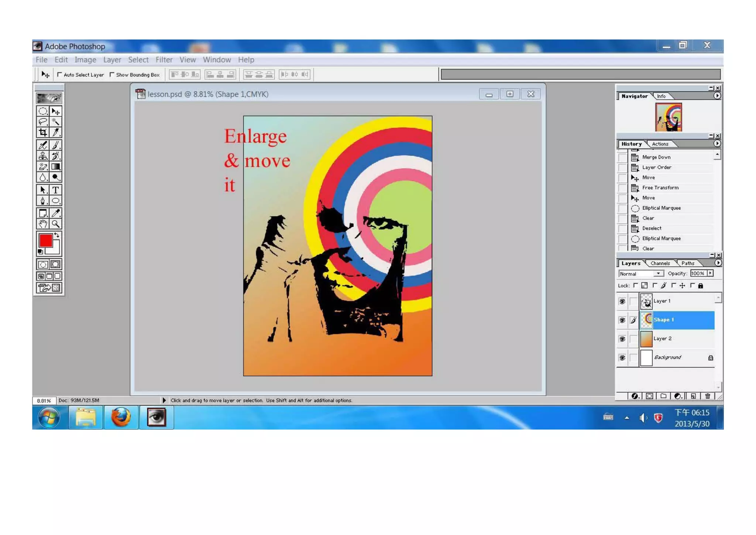Check Lock all box
This screenshot has width=756, height=535.
[693, 285]
